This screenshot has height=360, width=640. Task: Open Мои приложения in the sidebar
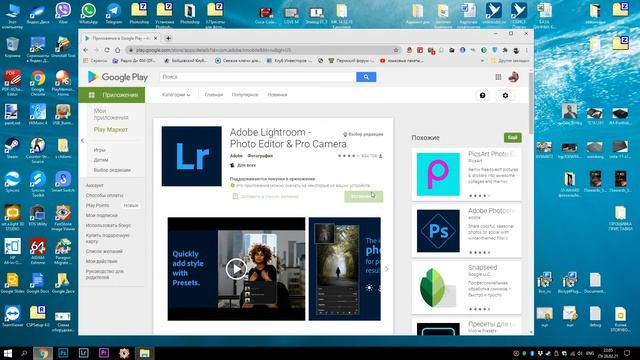(111, 114)
